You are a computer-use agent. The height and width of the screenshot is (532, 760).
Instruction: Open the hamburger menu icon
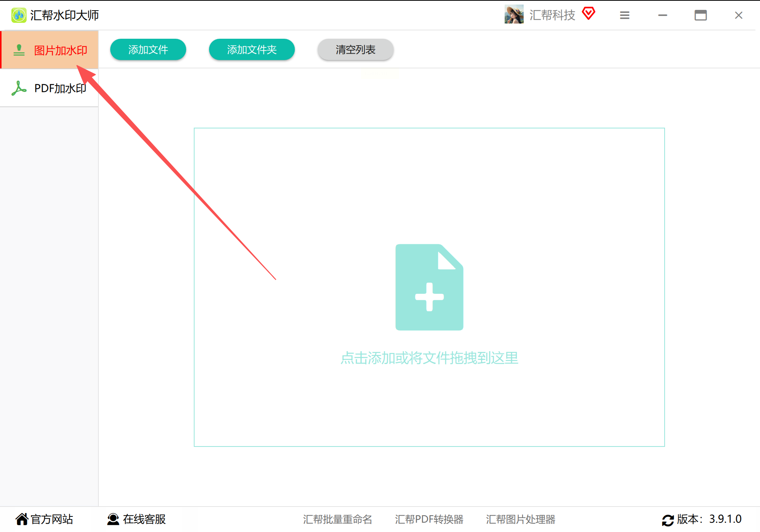click(624, 15)
